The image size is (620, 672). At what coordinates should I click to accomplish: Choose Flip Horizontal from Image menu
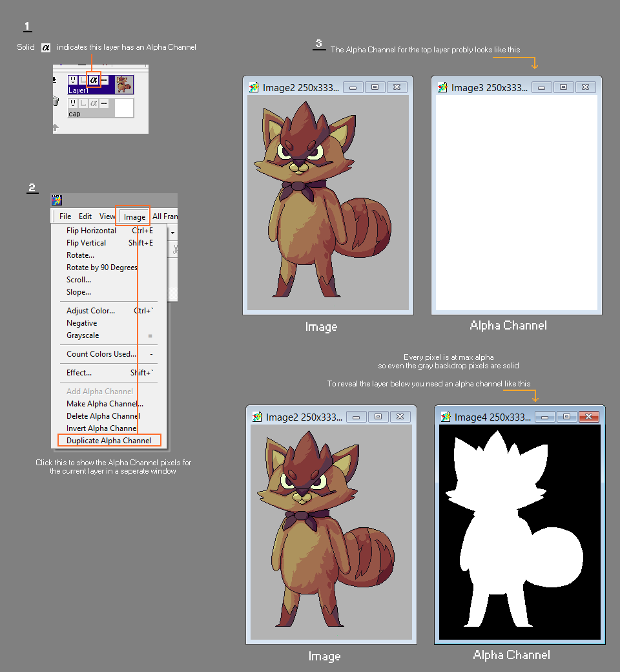109,231
